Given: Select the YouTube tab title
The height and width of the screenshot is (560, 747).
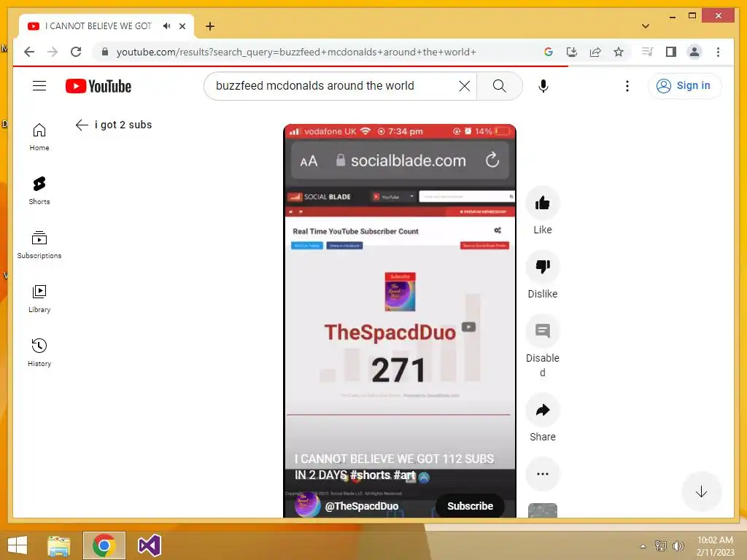Looking at the screenshot, I should (98, 26).
